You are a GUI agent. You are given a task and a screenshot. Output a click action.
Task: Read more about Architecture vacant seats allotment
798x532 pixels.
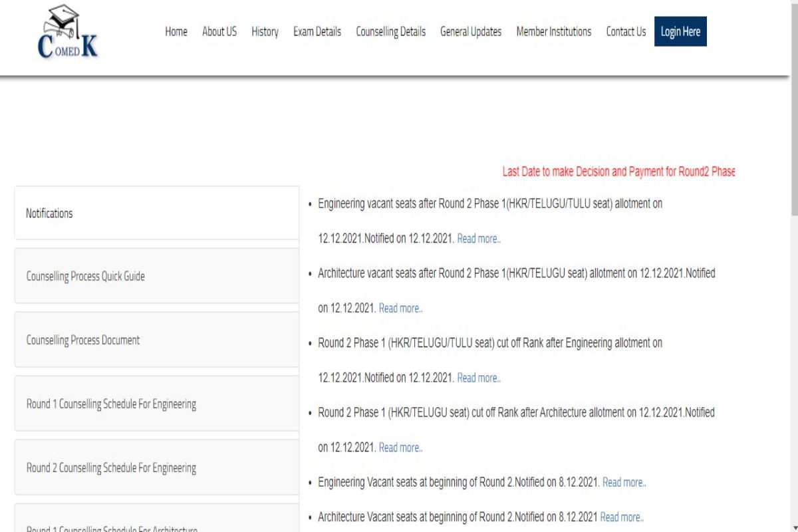(x=400, y=308)
